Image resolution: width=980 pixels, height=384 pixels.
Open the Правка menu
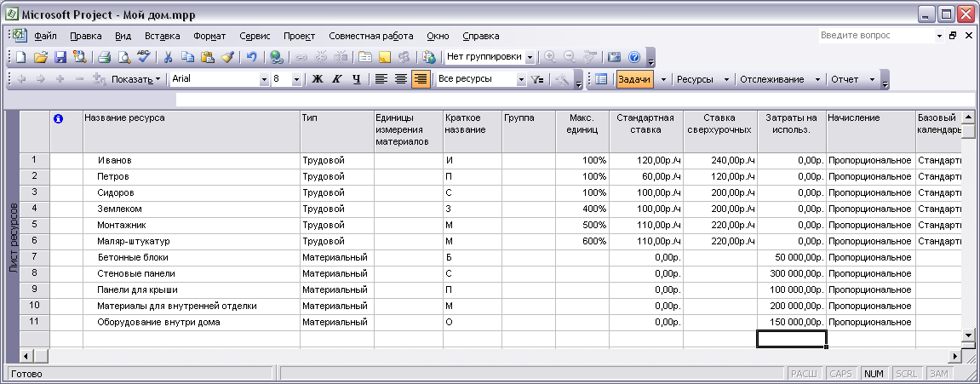(86, 37)
